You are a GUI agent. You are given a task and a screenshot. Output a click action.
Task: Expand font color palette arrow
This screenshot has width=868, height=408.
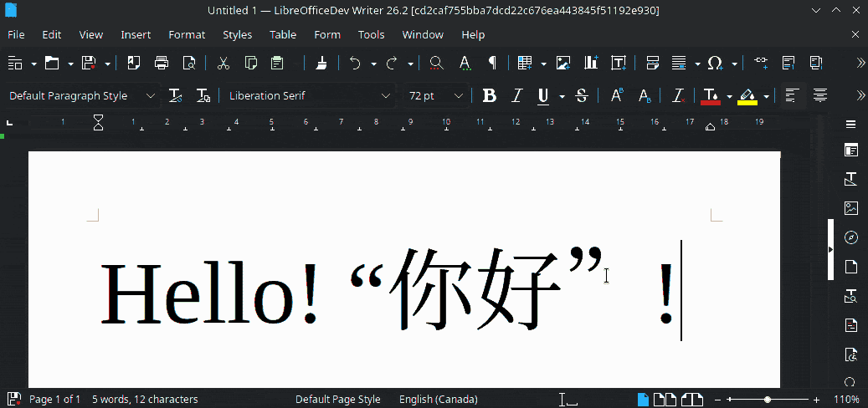click(730, 96)
